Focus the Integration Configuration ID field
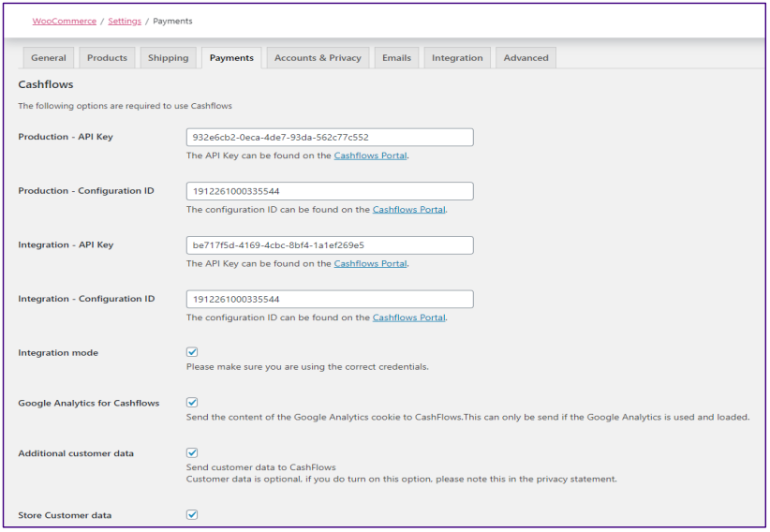 point(330,299)
